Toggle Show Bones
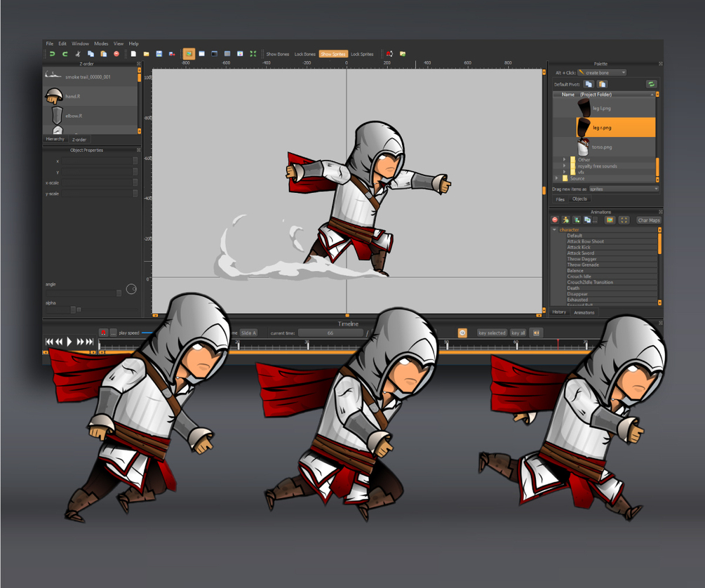 click(x=277, y=54)
